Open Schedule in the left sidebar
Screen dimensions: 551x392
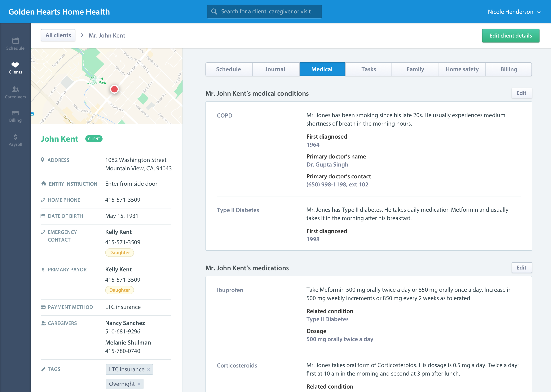click(15, 44)
